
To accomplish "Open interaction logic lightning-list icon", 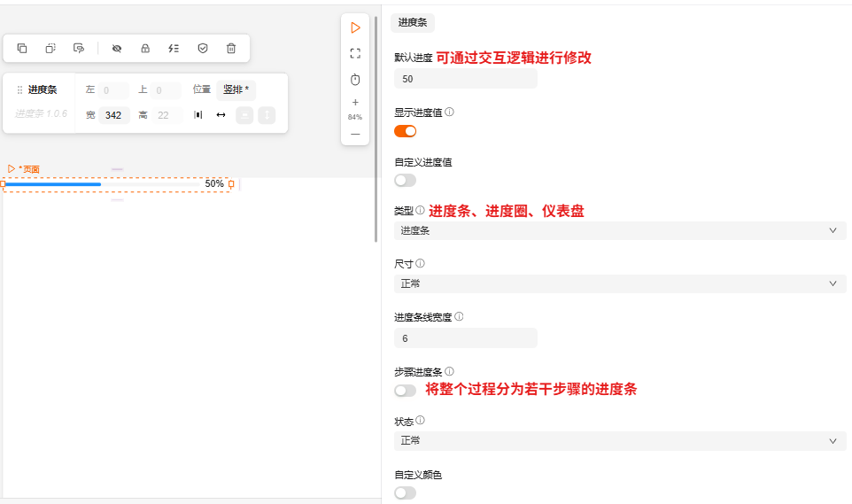I will pyautogui.click(x=174, y=49).
